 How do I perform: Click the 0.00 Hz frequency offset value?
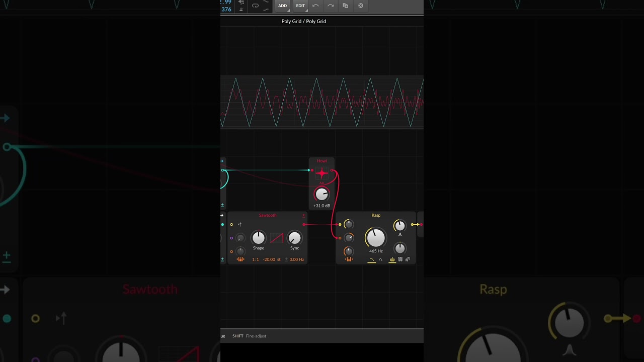[297, 259]
